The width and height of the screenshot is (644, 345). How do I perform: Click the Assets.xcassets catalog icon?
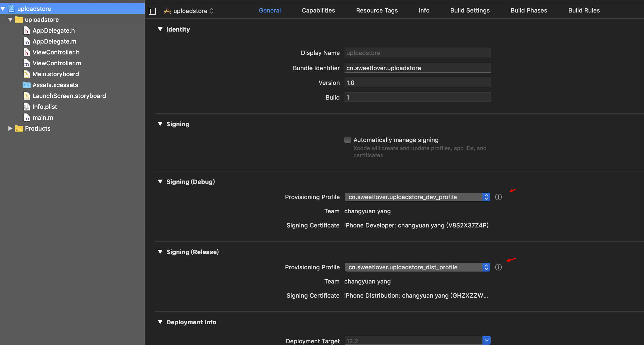click(26, 85)
